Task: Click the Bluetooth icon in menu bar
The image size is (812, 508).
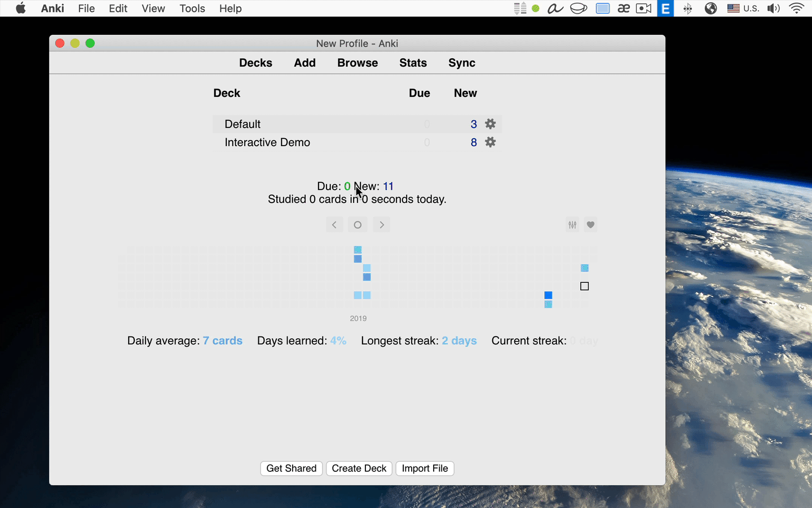Action: point(687,8)
